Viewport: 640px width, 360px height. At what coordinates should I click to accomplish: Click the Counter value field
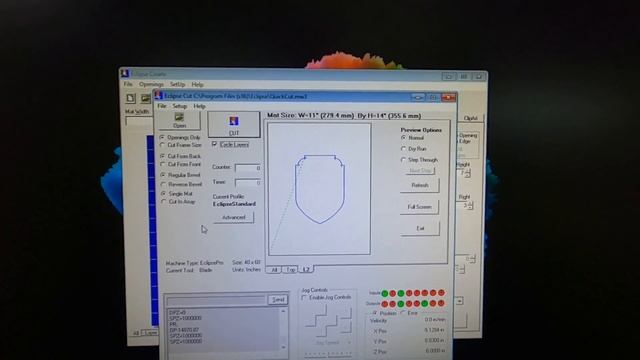248,168
